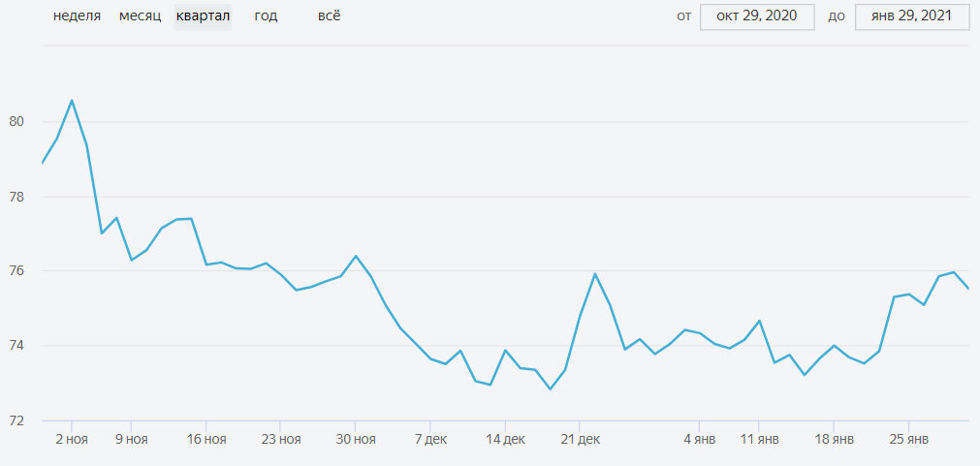Click the 4 янв axis label
The width and height of the screenshot is (980, 466).
(x=699, y=440)
